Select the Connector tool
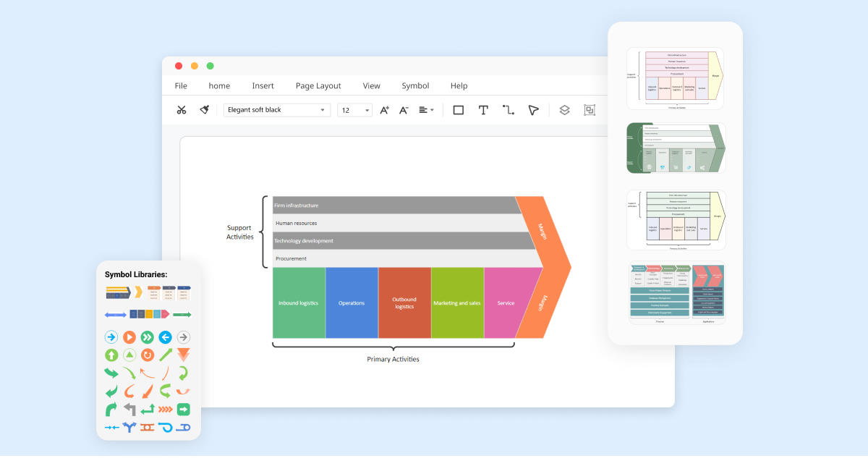Image resolution: width=868 pixels, height=461 pixels. pos(508,109)
